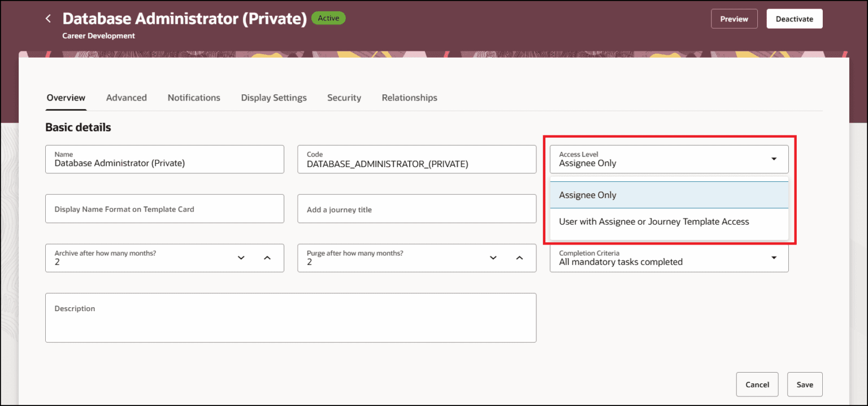Open the Display Settings tab

pyautogui.click(x=274, y=97)
